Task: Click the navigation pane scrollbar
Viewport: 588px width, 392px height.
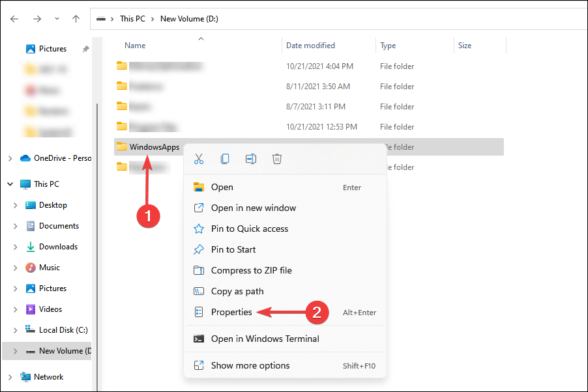Action: tap(97, 247)
